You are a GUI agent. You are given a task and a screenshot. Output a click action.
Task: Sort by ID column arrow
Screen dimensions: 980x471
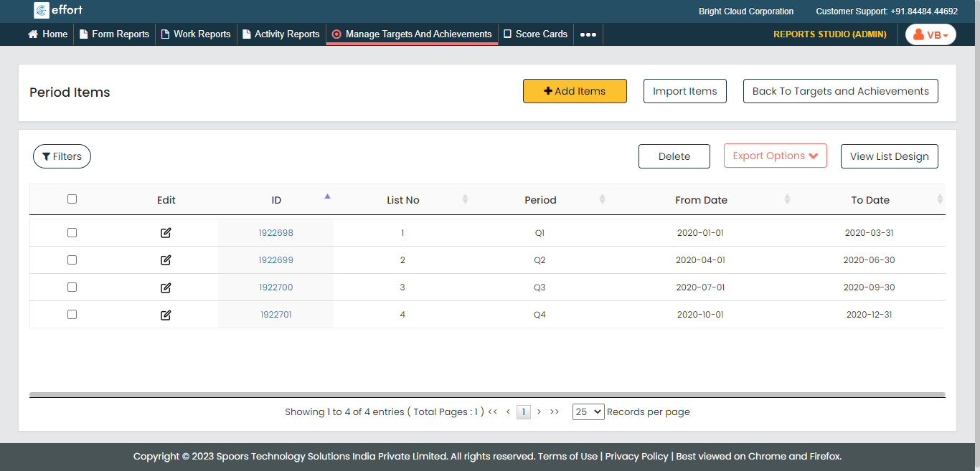[327, 196]
